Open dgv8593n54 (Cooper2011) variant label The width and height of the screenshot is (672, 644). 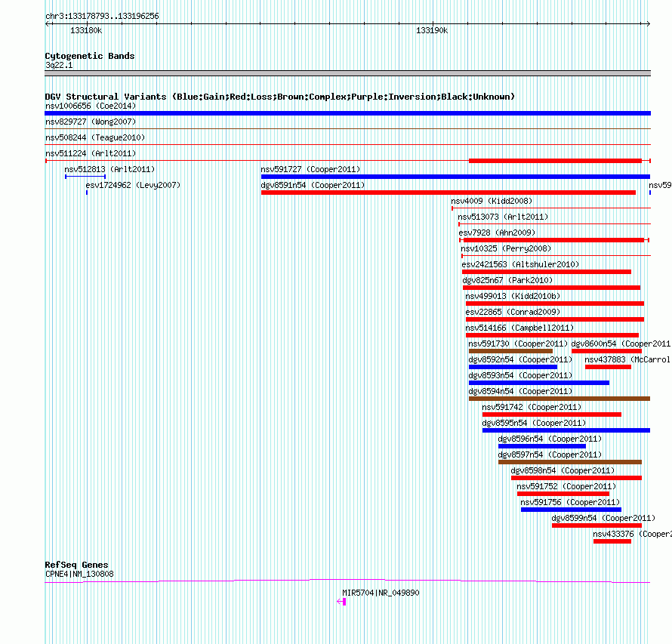click(521, 375)
